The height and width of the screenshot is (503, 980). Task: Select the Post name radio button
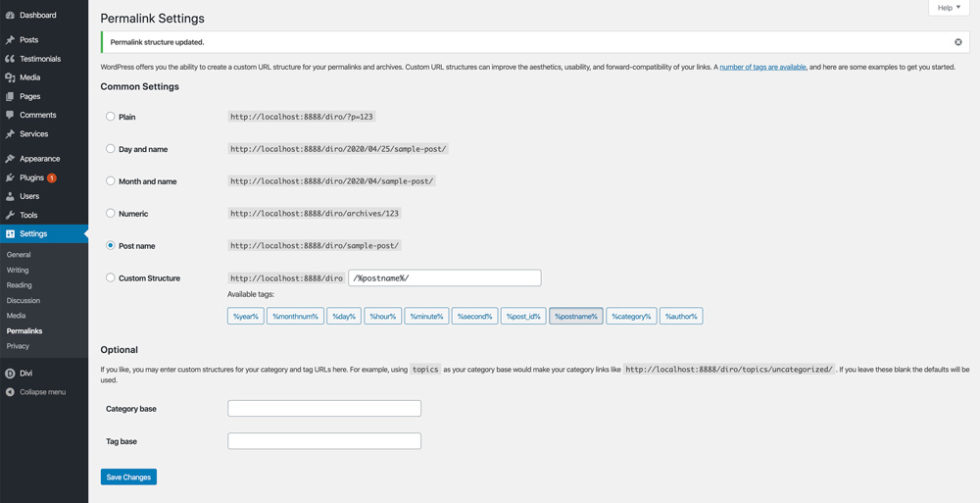click(111, 246)
